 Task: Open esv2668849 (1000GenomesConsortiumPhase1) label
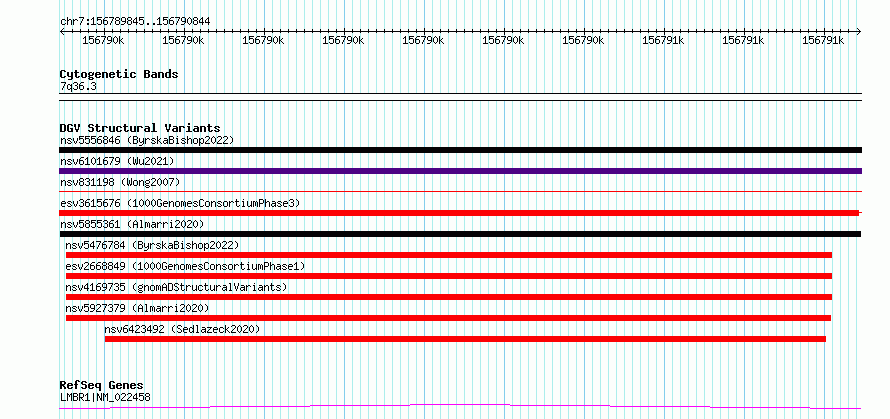click(x=185, y=266)
